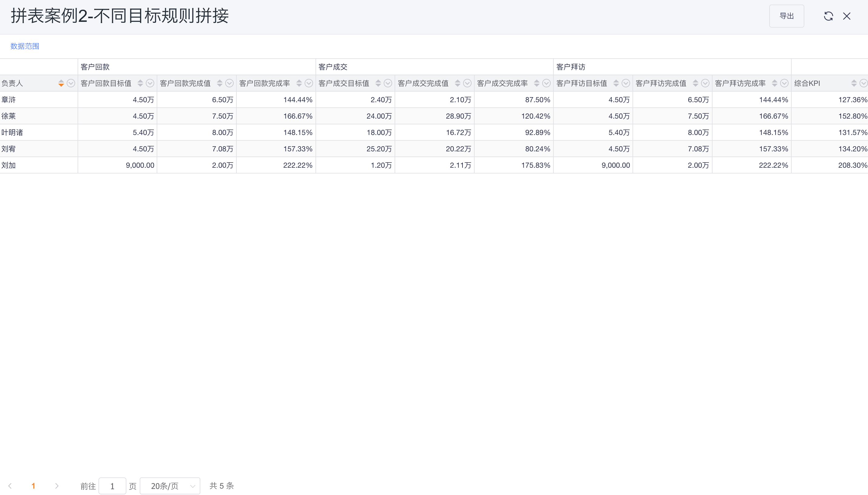Open 客户回款完成值 column menu
The image size is (868, 495).
pos(229,83)
